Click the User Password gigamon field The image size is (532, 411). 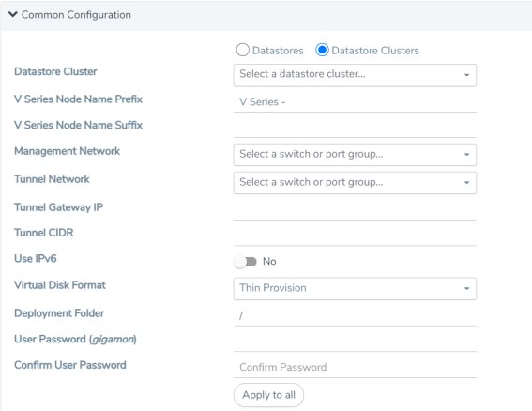pos(355,342)
